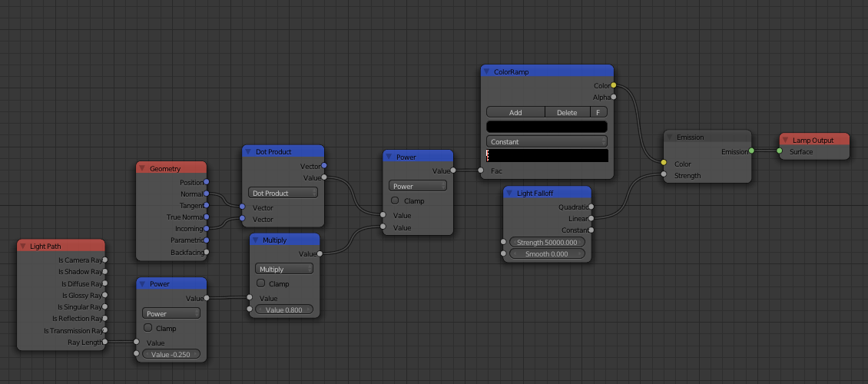Collapse the Power node holding Value -0.250
868x384 pixels.
143,284
